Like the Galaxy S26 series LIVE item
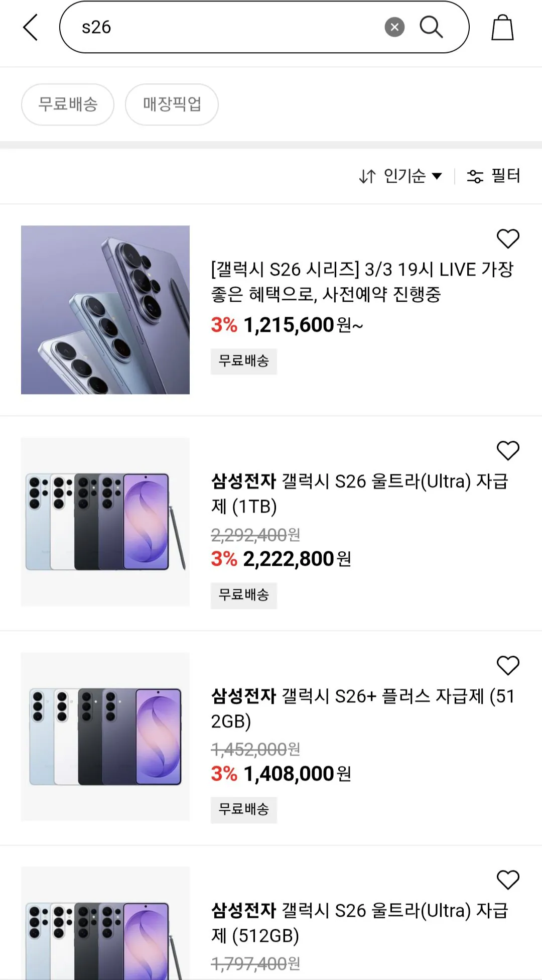Screen dimensions: 542x980 507,238
